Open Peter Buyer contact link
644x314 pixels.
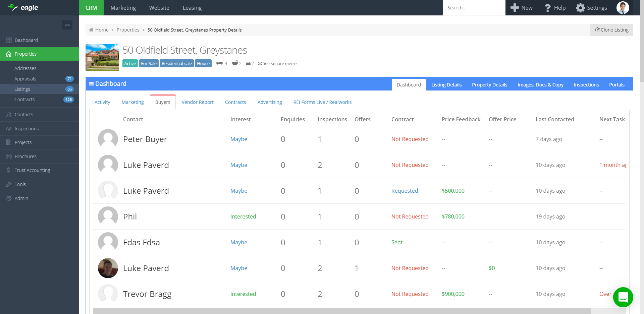145,139
